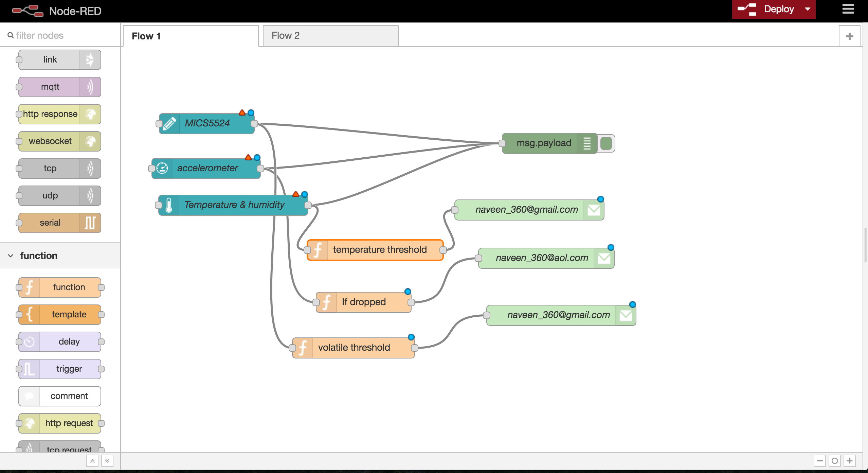Select the template palette node
Screen dimensions: 868x473
click(60, 314)
